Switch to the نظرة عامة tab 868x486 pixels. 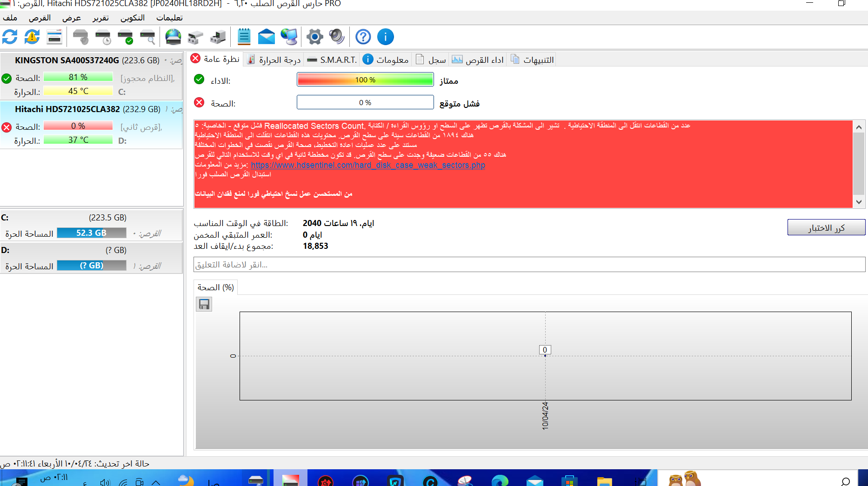coord(215,59)
